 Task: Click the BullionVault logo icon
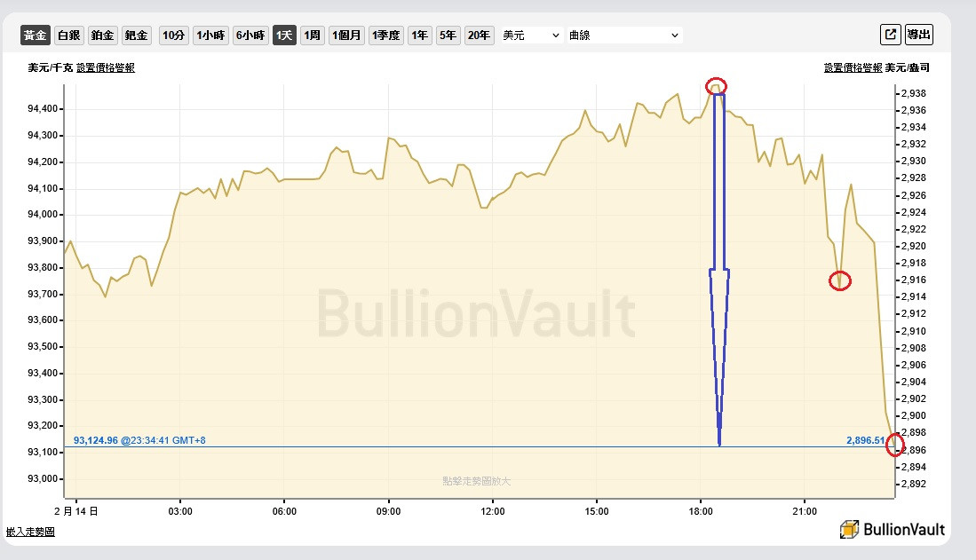coord(849,530)
